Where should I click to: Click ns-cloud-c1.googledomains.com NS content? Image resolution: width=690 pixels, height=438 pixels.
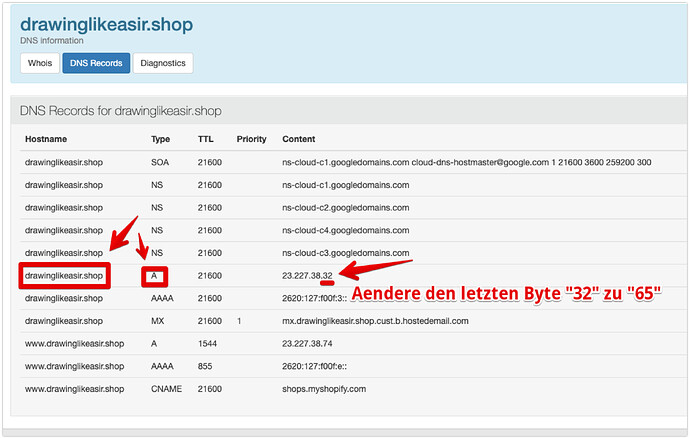click(x=346, y=185)
